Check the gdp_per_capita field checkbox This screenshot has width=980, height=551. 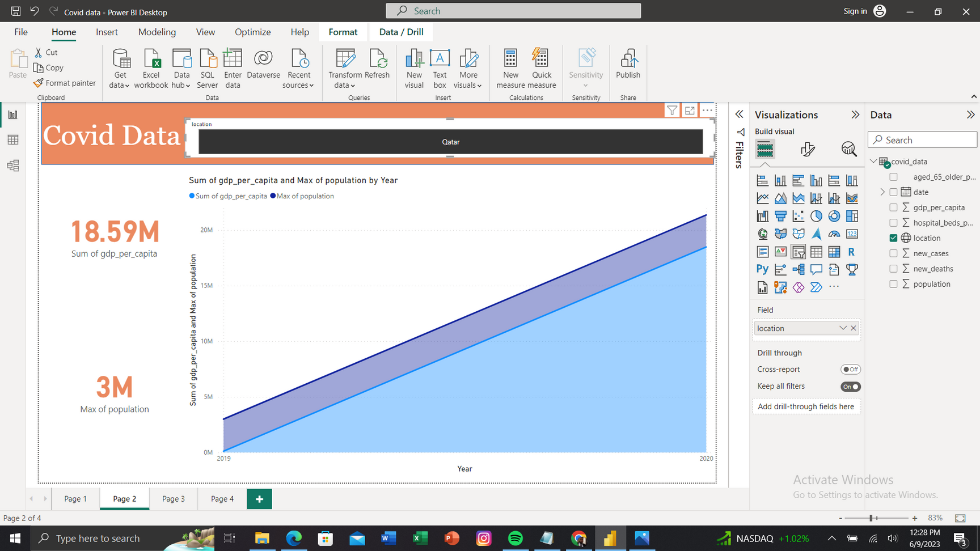893,207
